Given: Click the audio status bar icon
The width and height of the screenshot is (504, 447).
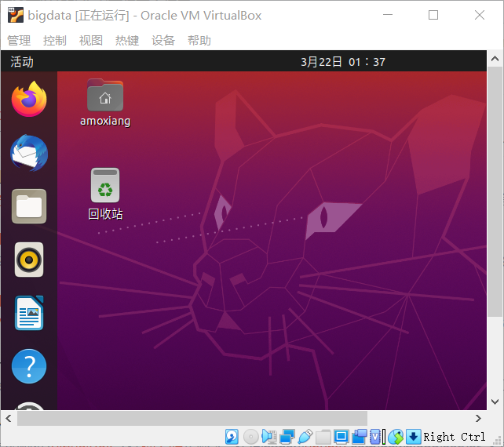Looking at the screenshot, I should click(269, 437).
